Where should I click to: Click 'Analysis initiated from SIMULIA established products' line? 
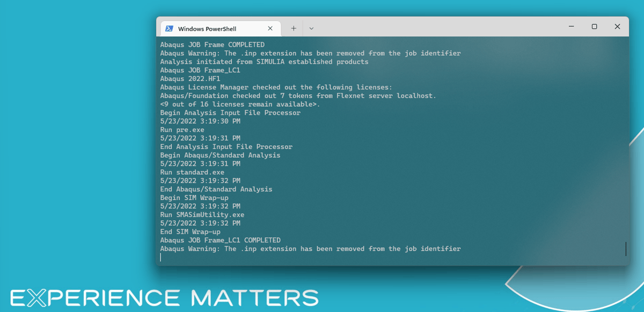click(264, 62)
